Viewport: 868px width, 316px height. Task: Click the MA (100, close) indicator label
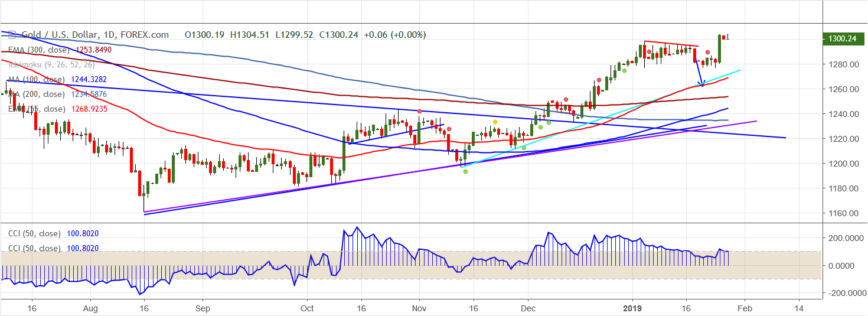tap(36, 79)
